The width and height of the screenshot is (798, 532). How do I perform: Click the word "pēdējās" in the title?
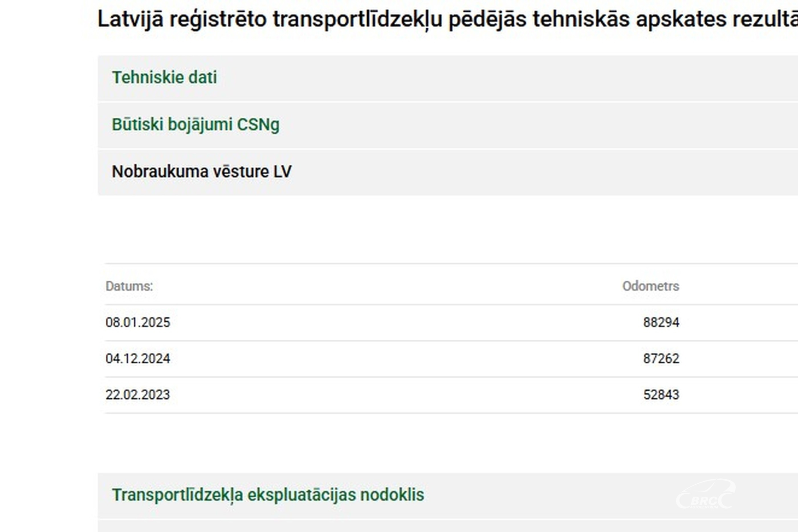click(488, 19)
